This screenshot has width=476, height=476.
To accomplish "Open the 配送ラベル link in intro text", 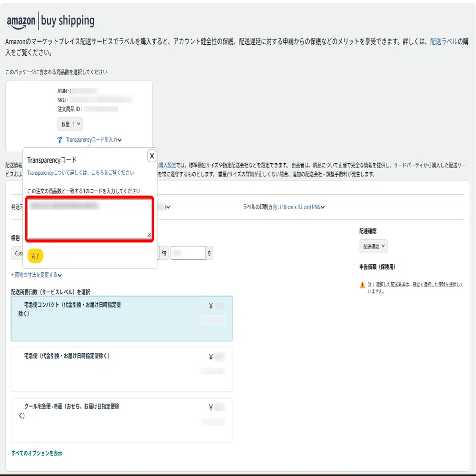I will point(443,41).
